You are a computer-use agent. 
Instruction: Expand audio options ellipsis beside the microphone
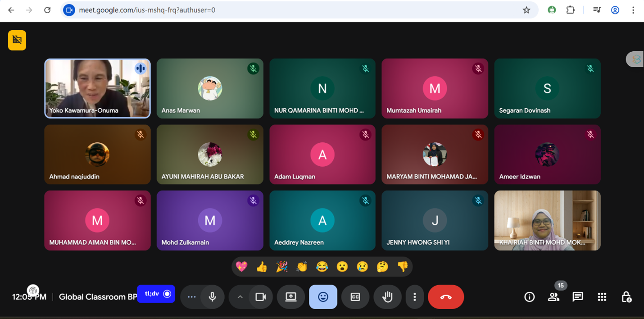(192, 297)
